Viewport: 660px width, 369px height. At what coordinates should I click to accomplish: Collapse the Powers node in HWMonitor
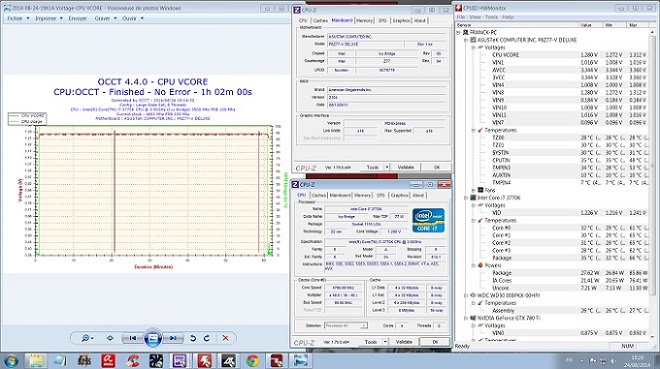click(x=474, y=265)
